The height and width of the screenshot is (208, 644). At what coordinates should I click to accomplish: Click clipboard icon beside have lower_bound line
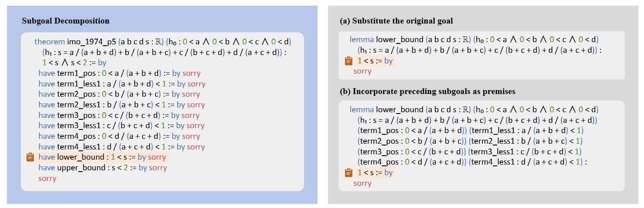[30, 157]
